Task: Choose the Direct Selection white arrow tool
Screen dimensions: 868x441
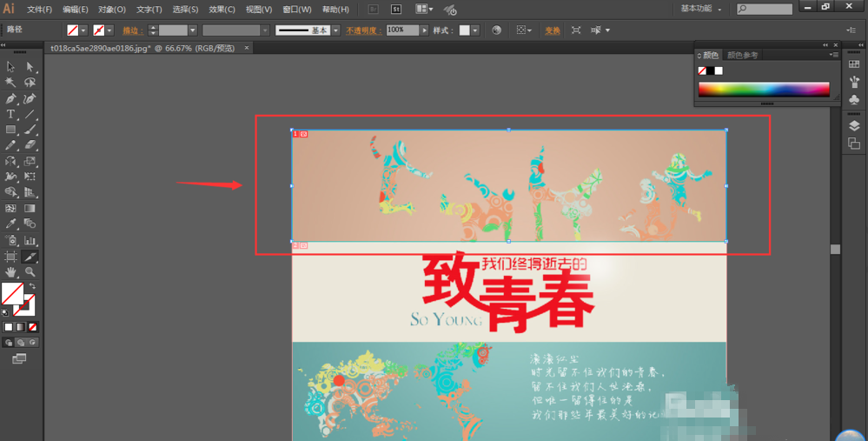Action: [x=30, y=67]
